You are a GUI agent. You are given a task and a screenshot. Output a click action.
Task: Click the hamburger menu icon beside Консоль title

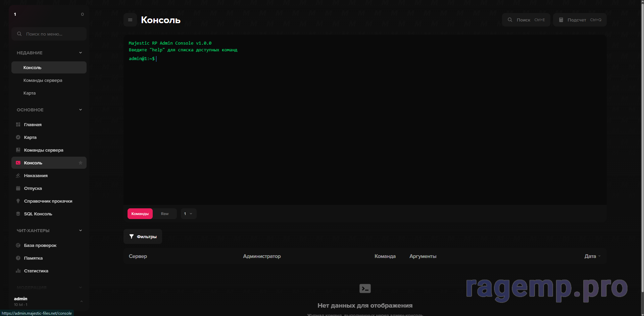[x=130, y=20]
